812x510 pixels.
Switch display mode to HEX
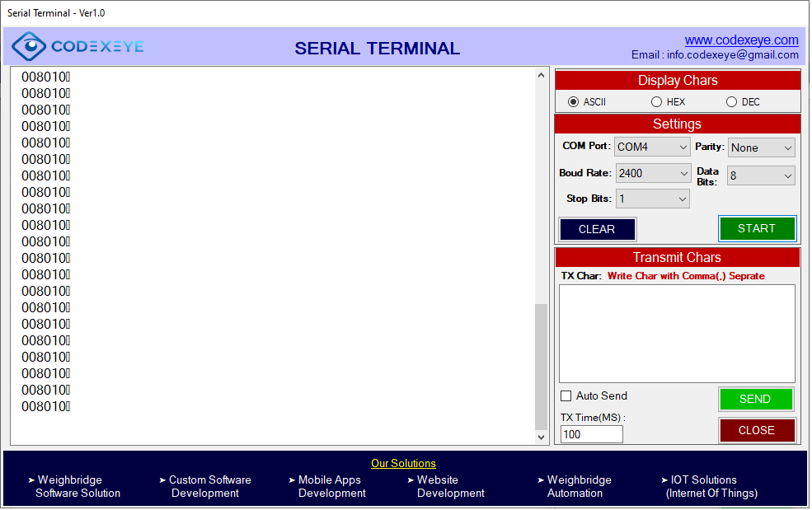click(x=656, y=102)
